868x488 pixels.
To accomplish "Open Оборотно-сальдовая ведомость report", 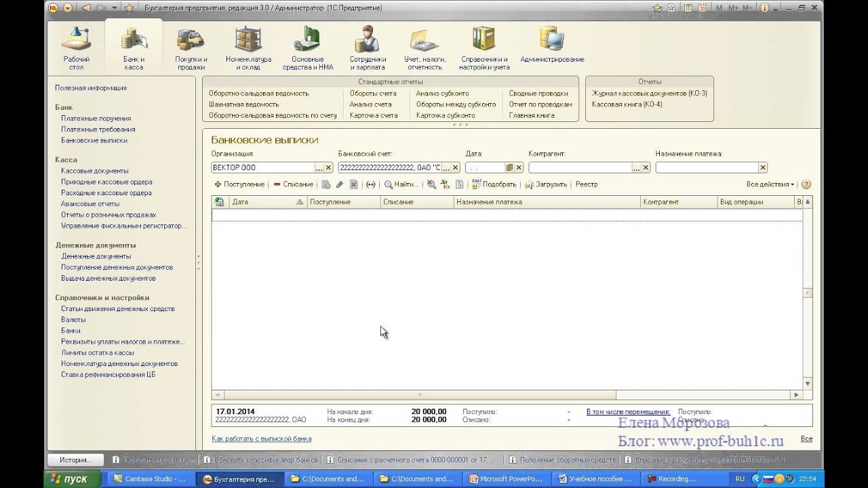I will tap(258, 94).
